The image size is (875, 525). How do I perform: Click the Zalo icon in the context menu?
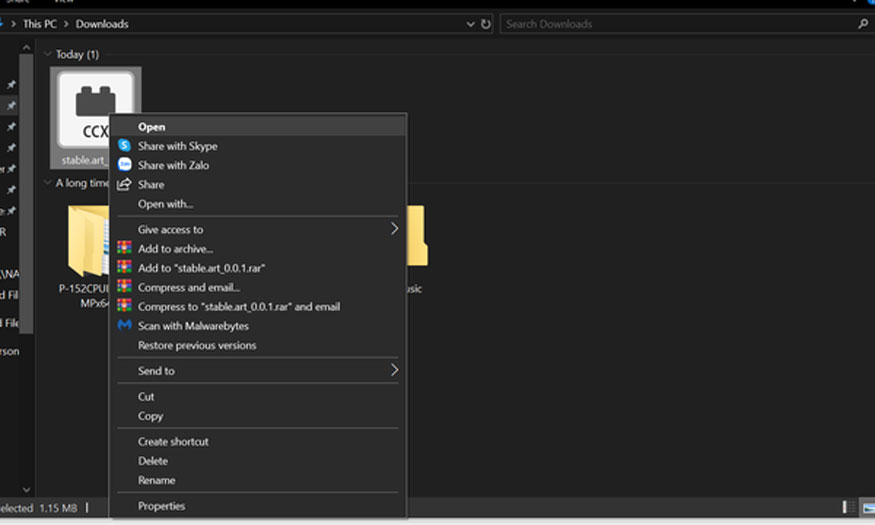[124, 165]
